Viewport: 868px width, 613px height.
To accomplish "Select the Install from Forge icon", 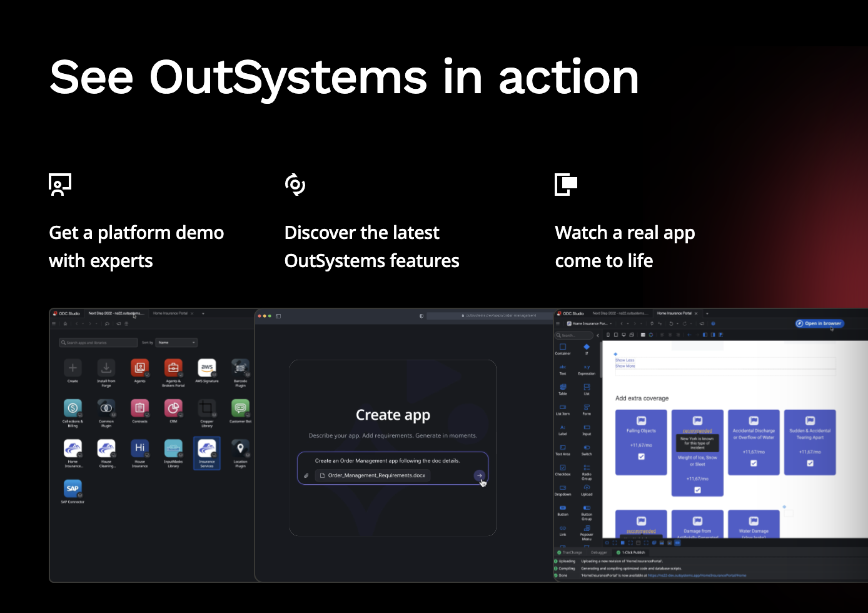I will click(106, 368).
